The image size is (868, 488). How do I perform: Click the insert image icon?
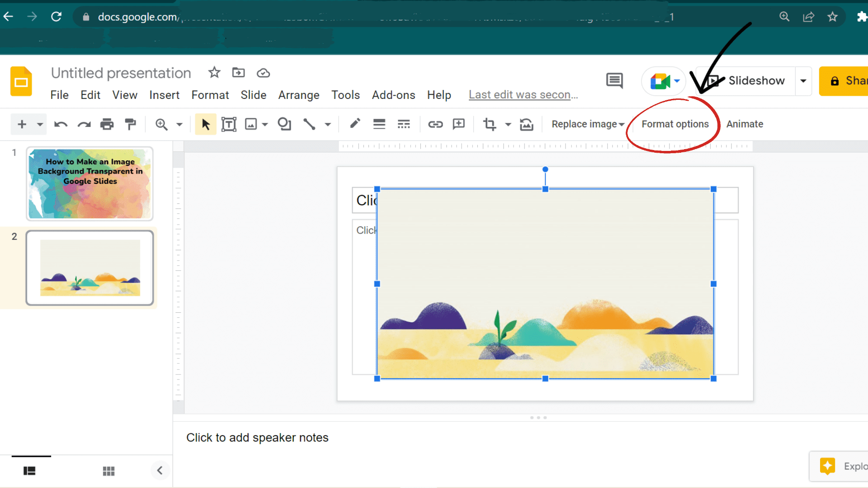(251, 124)
